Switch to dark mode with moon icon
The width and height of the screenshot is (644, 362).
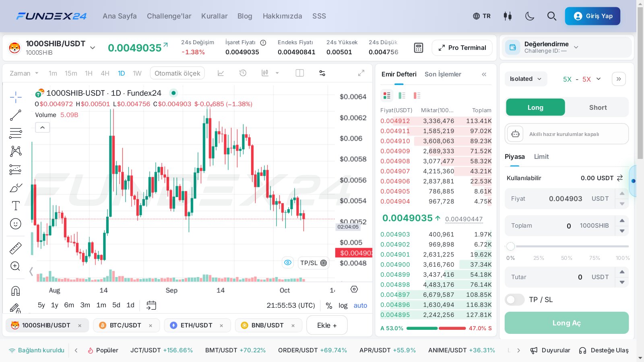click(530, 16)
